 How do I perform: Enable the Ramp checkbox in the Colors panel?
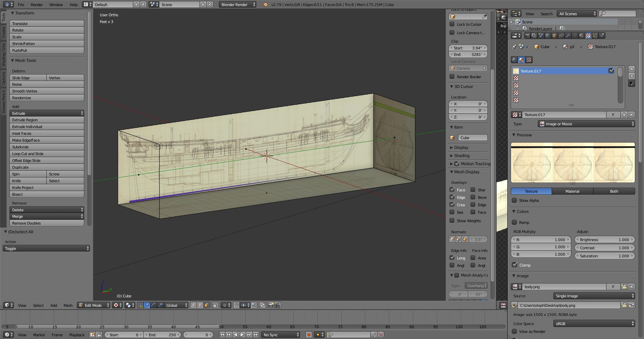click(x=514, y=223)
